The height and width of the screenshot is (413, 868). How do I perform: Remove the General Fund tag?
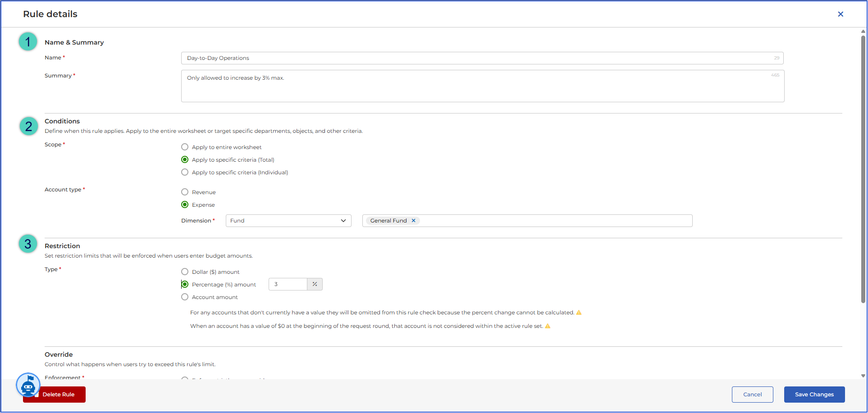(x=413, y=221)
